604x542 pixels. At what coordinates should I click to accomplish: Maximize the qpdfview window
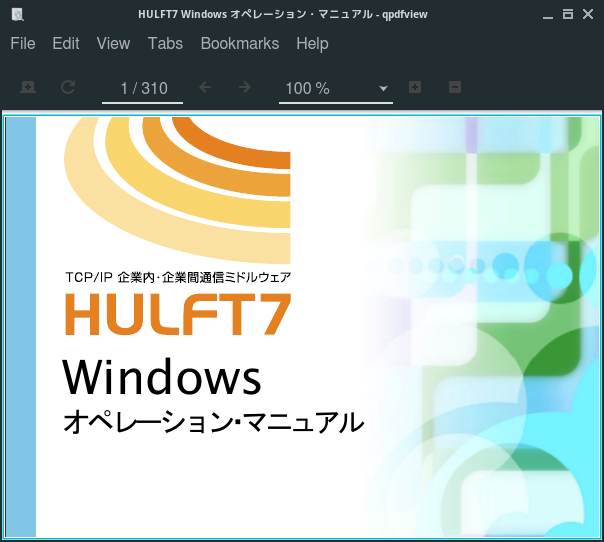568,15
